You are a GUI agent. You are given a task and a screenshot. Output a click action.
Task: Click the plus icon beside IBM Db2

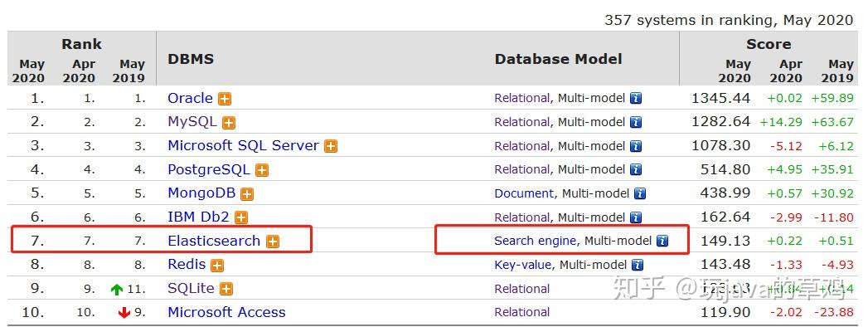240,217
